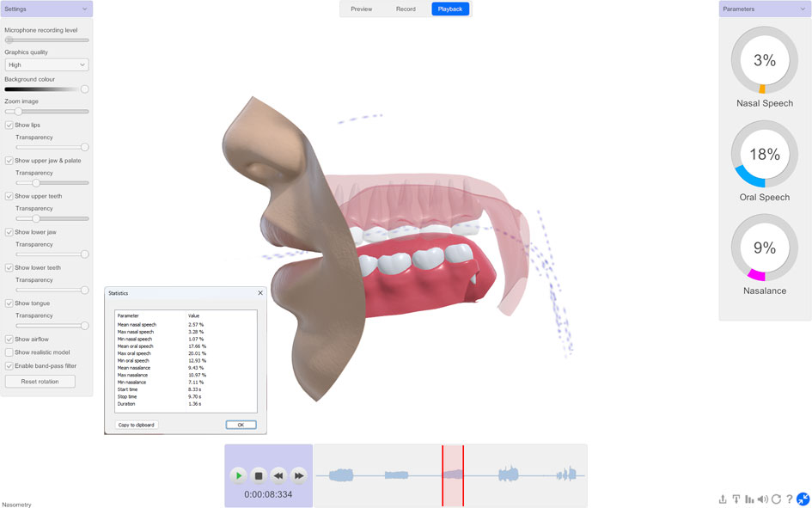Screen dimensions: 812x508
Task: Open statistics via the bar chart icon
Action: [749, 499]
